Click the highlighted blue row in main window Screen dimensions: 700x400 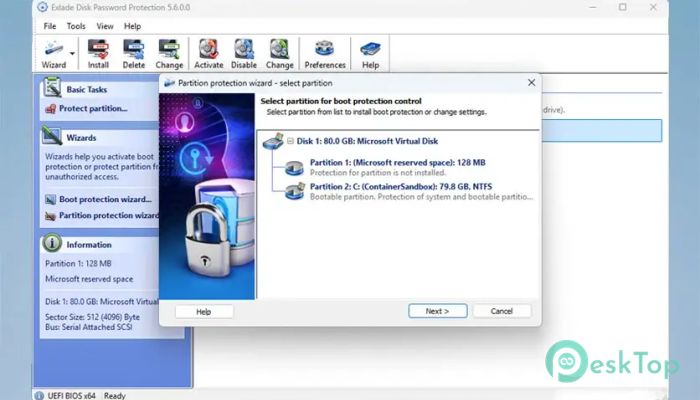[x=602, y=131]
